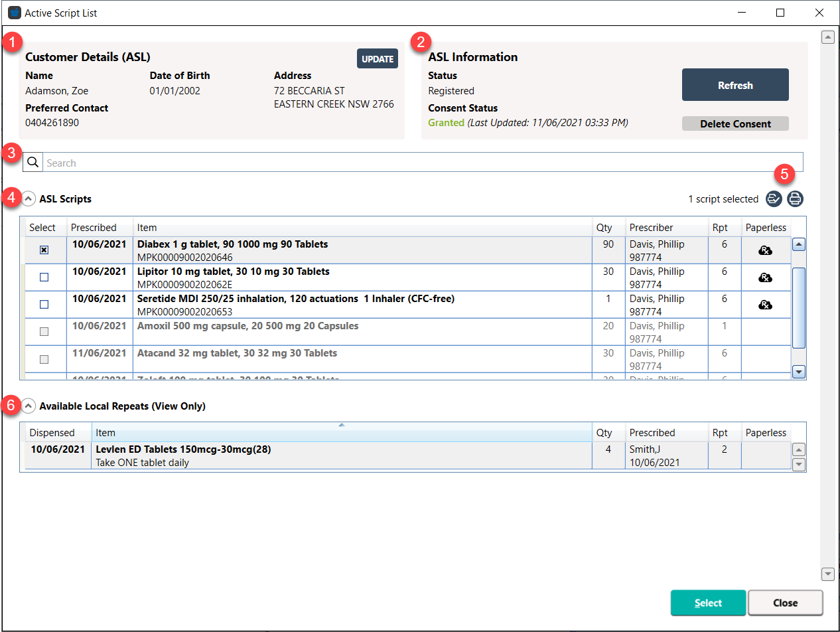Select the Seretide MDI 250/25 inhalation row text

pyautogui.click(x=296, y=299)
